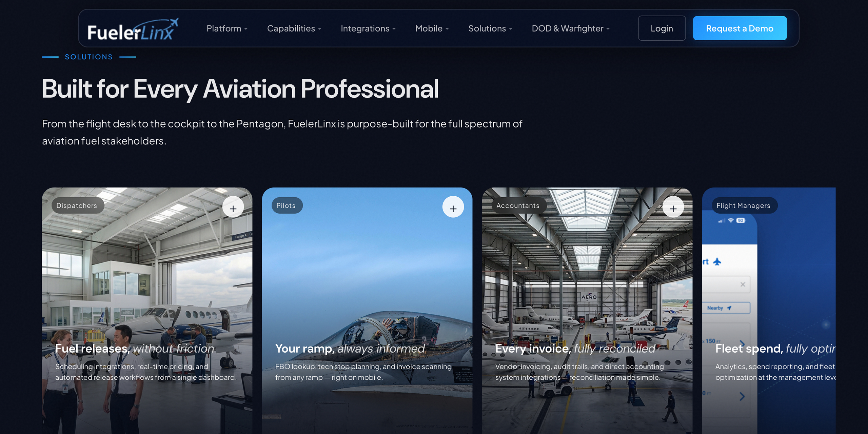Image resolution: width=868 pixels, height=434 pixels.
Task: Click the 'Scheduling integrations, real-time pricing' description
Action: click(x=146, y=372)
